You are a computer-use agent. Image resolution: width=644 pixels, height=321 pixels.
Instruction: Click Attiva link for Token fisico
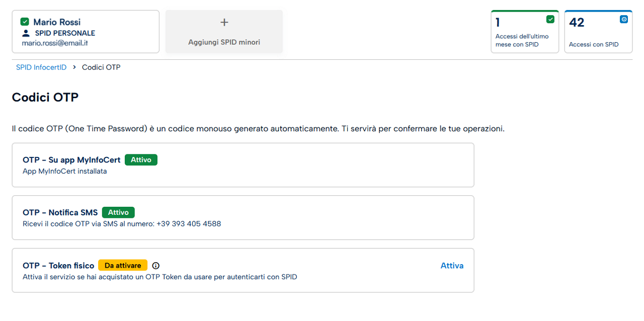pos(452,266)
